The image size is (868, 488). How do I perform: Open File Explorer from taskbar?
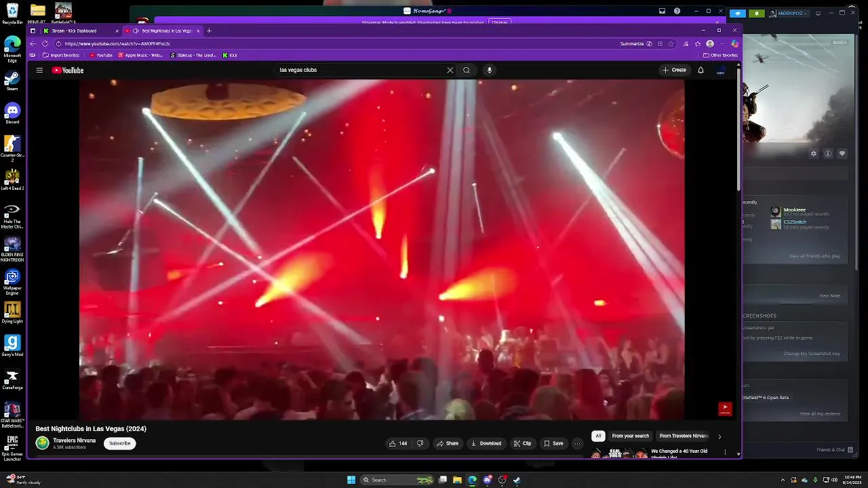point(458,480)
